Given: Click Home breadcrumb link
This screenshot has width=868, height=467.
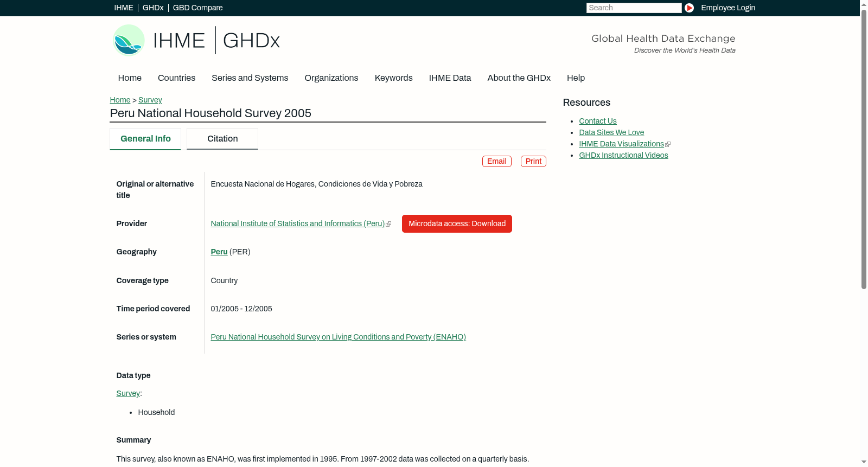Looking at the screenshot, I should 120,100.
